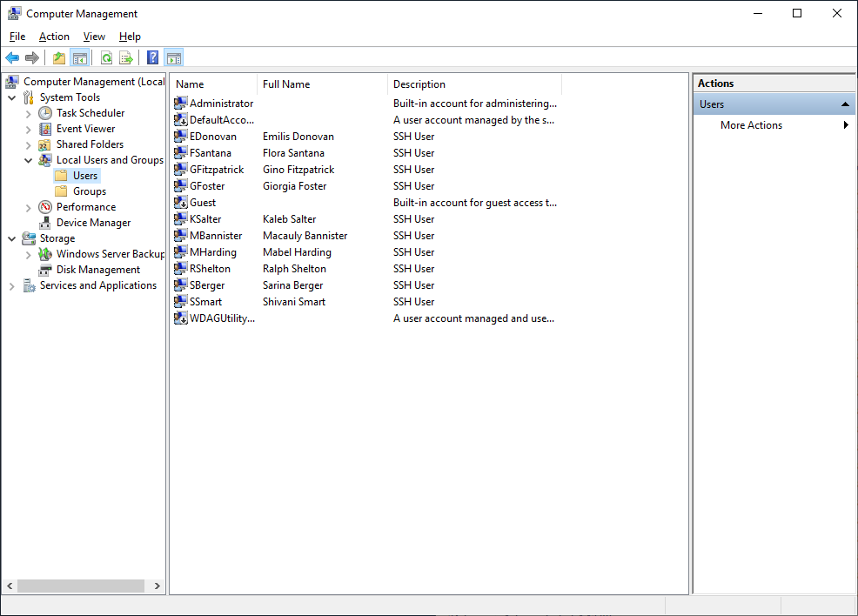858x616 pixels.
Task: Click the Administrator account icon
Action: click(181, 103)
